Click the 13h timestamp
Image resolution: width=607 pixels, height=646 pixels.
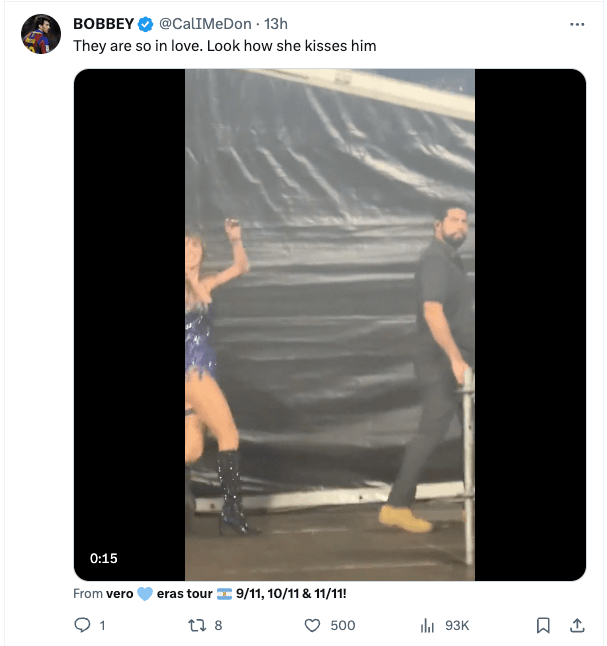click(275, 24)
